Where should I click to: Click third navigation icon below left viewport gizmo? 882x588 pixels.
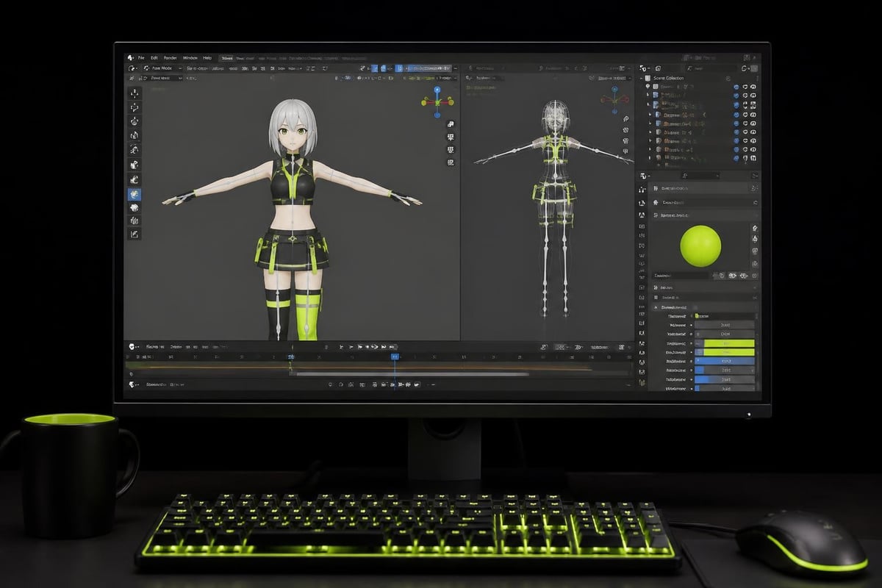coord(450,149)
